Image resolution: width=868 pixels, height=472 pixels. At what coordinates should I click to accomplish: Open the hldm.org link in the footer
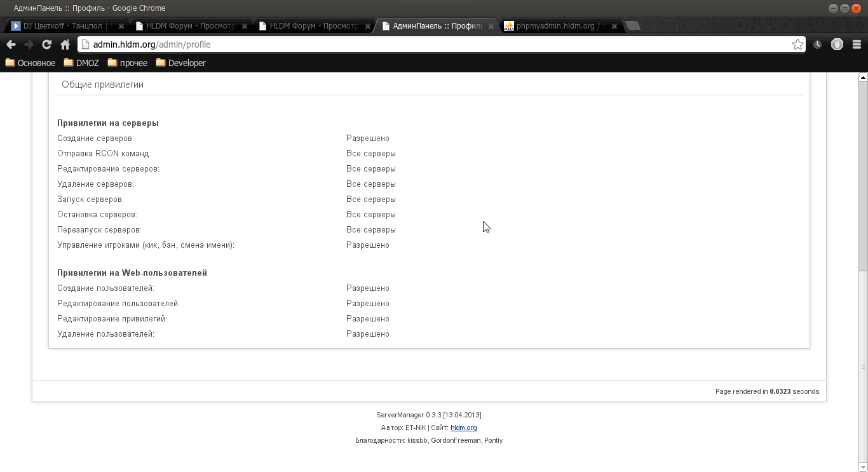(463, 428)
